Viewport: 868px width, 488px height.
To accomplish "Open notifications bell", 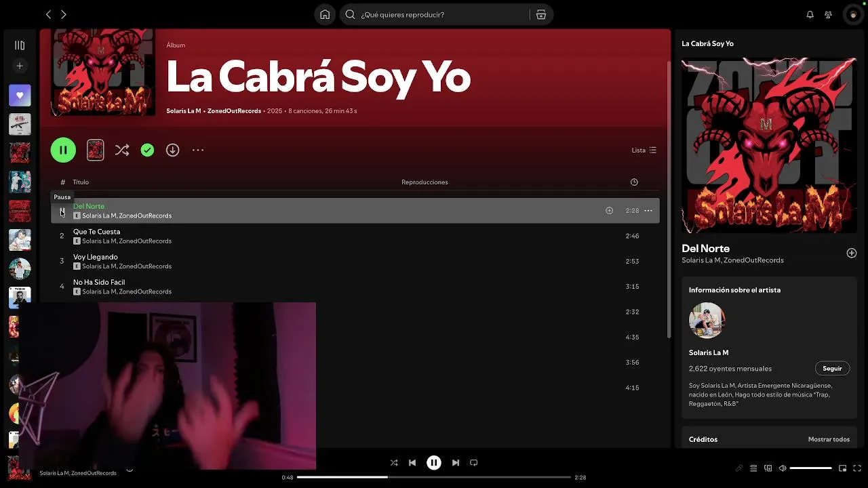I will pos(810,14).
